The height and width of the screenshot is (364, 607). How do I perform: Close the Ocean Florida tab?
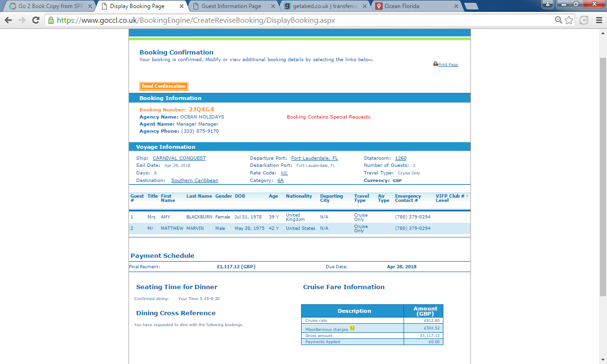point(456,6)
